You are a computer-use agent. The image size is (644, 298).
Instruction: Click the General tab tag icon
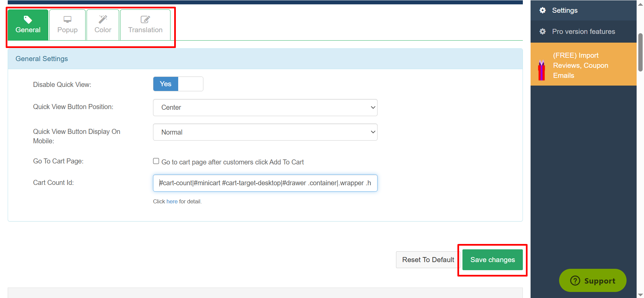[x=28, y=19]
